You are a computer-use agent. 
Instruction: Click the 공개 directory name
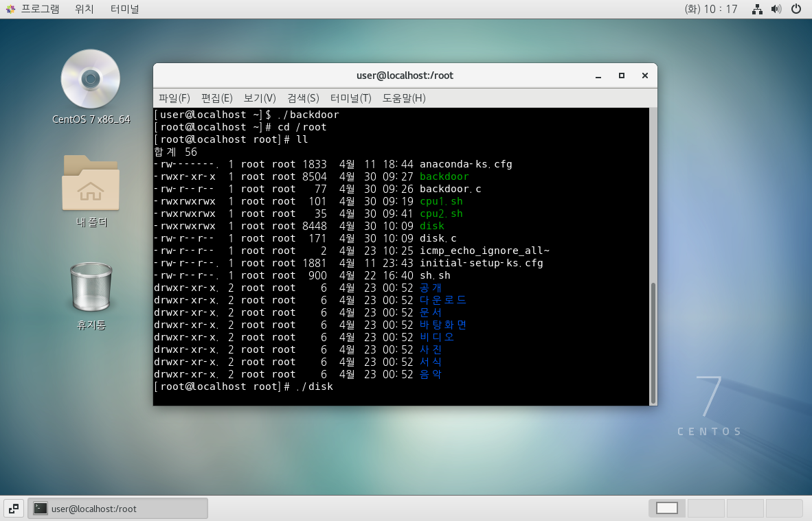coord(430,288)
